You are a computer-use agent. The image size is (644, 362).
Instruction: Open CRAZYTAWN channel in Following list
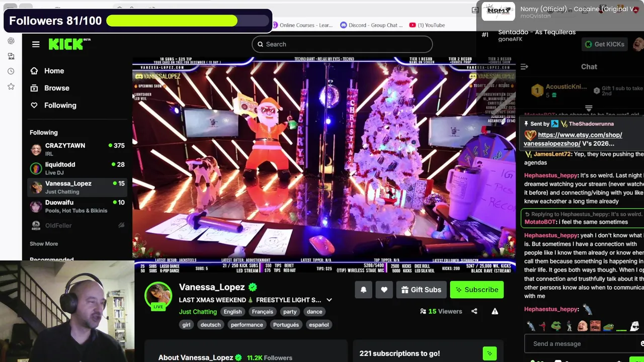point(77,149)
